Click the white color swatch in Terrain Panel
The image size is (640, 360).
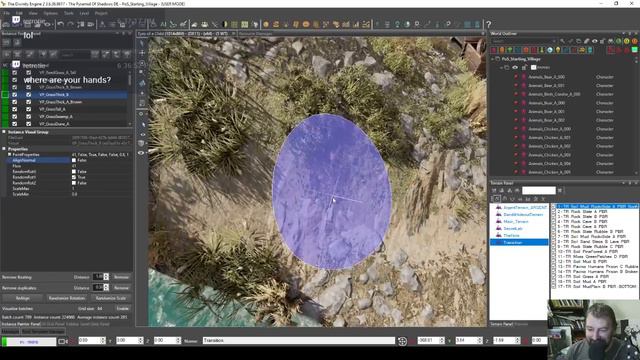tap(539, 191)
